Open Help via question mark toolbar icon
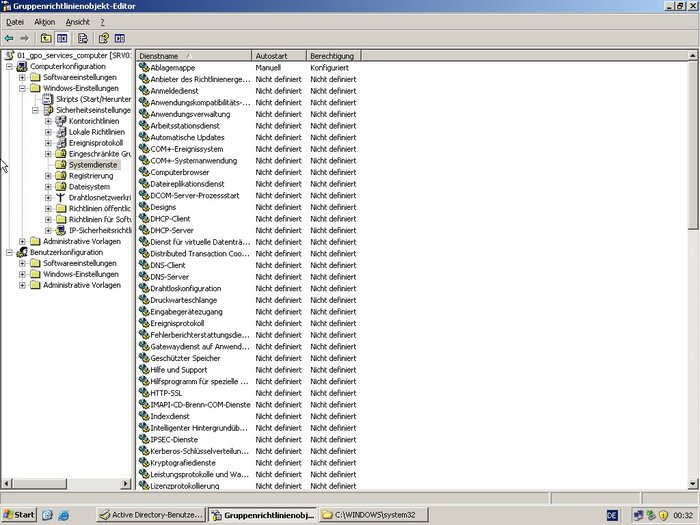 pos(104,38)
